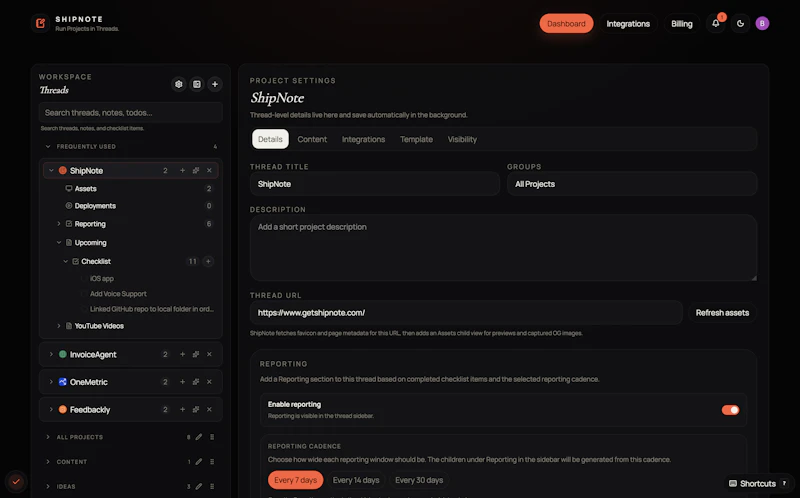Image resolution: width=800 pixels, height=498 pixels.
Task: Check off Add Voice Support item
Action: point(83,294)
